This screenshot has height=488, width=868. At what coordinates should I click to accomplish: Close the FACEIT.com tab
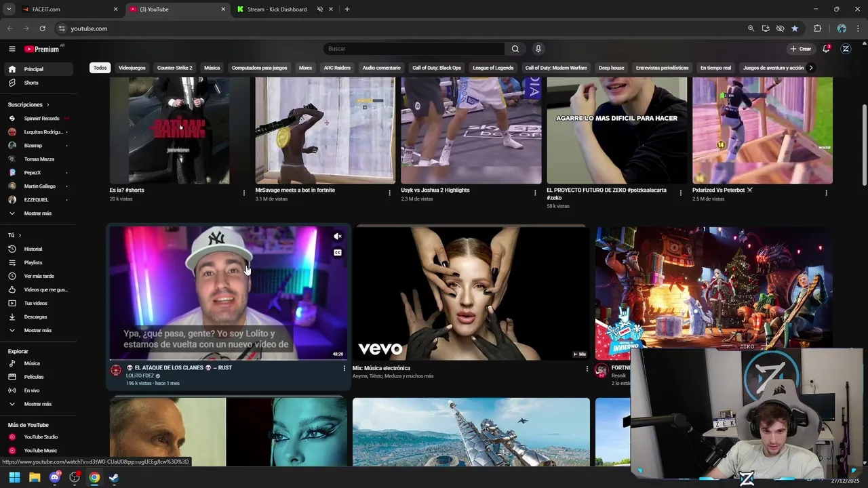click(x=115, y=9)
